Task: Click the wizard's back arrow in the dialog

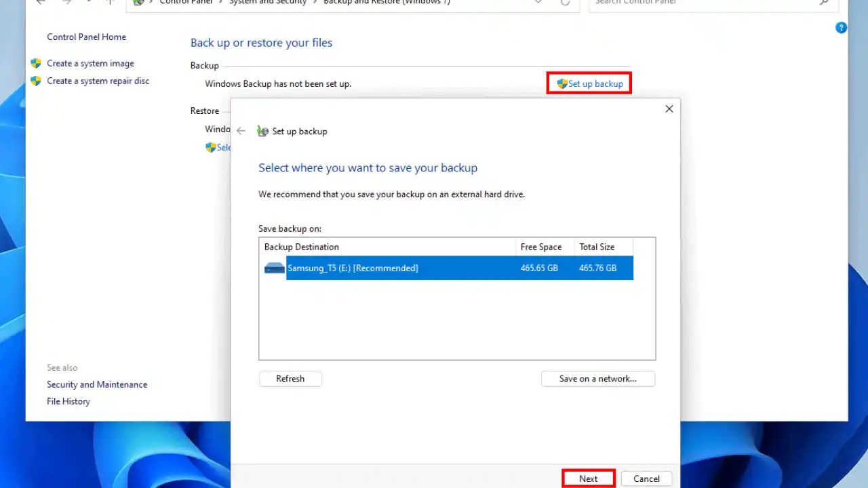Action: click(x=241, y=131)
